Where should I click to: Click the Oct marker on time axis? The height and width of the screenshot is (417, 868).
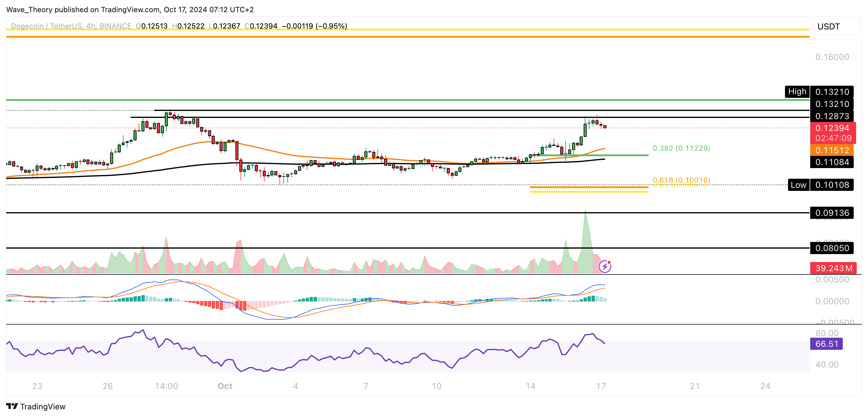[x=225, y=386]
